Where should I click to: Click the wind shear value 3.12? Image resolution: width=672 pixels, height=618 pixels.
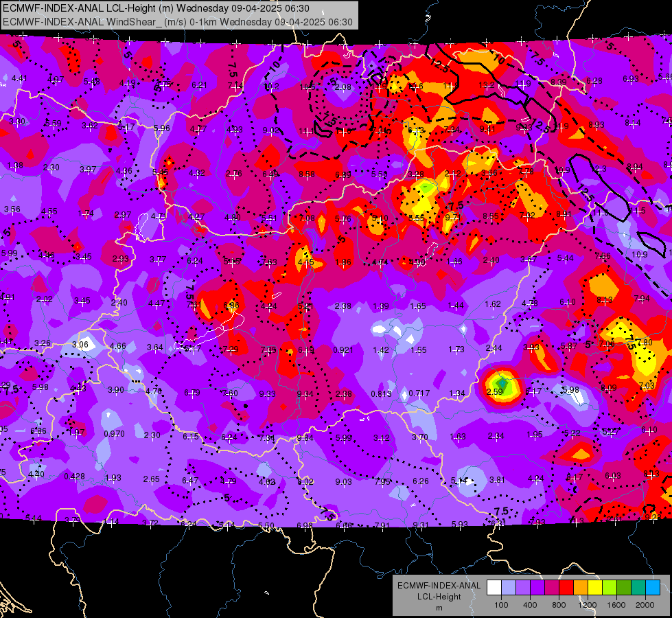(382, 438)
